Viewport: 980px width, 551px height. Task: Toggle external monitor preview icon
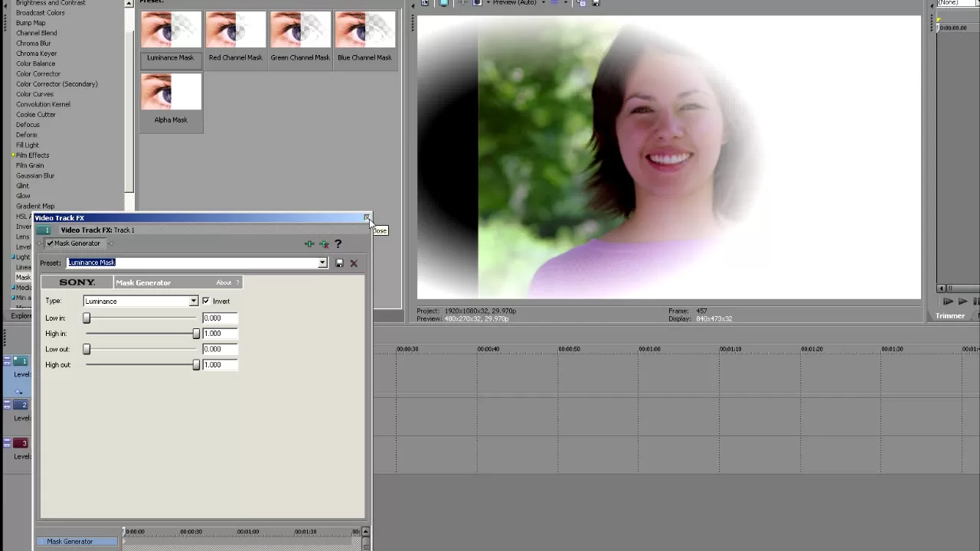point(443,3)
